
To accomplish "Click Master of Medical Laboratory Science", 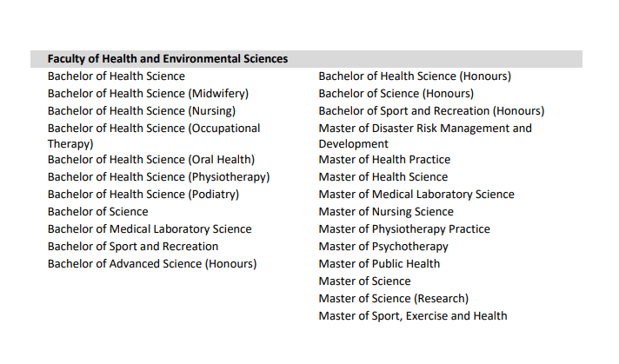I will point(416,195).
